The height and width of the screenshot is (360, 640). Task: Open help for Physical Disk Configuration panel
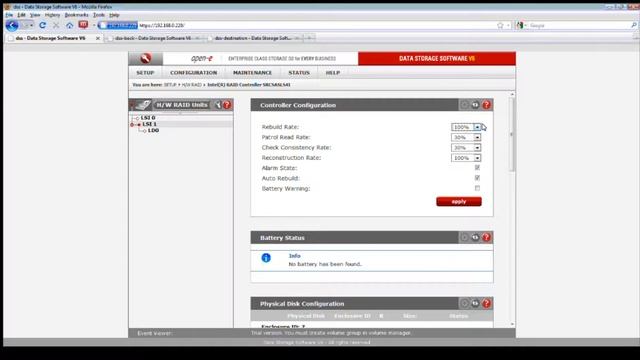point(486,304)
